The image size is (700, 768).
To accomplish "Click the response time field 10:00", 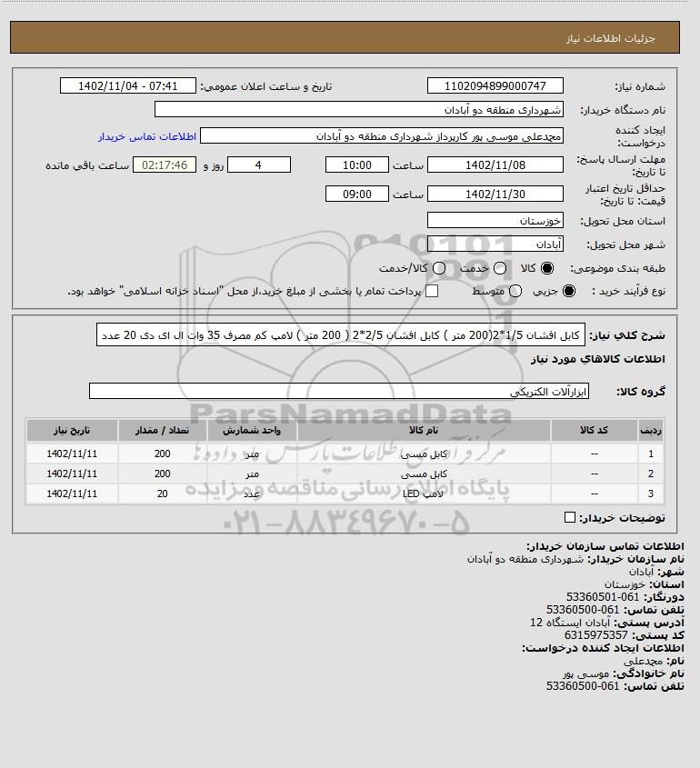I will tap(357, 165).
